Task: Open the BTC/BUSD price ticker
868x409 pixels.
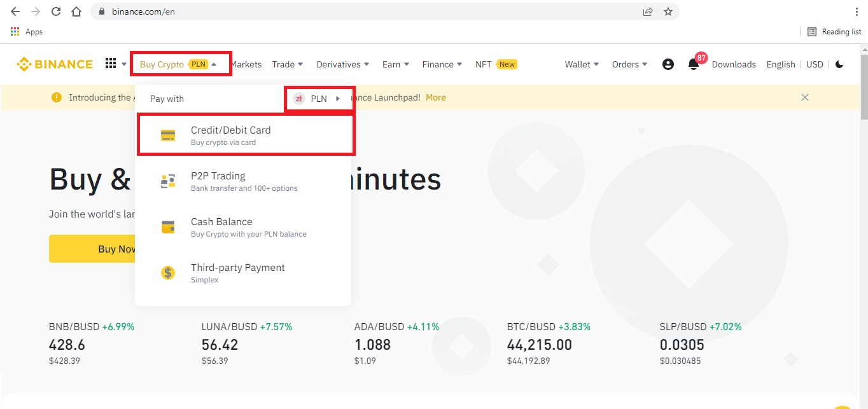Action: 549,343
